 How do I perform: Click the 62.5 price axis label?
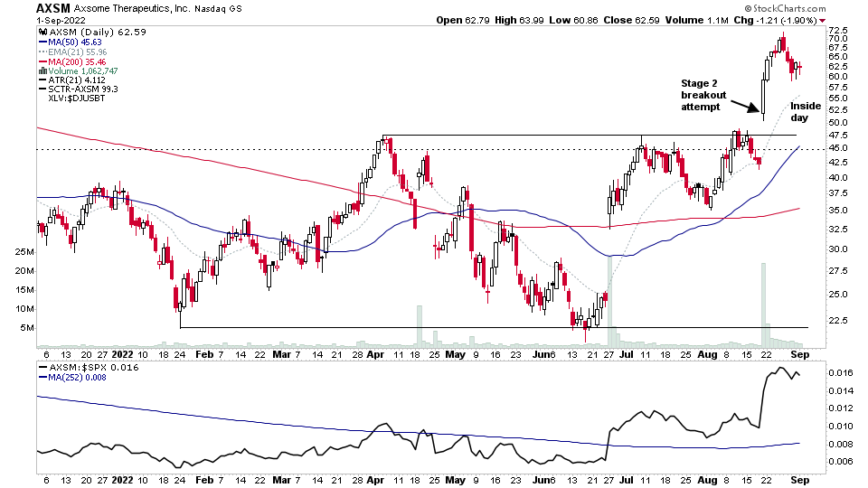(838, 66)
